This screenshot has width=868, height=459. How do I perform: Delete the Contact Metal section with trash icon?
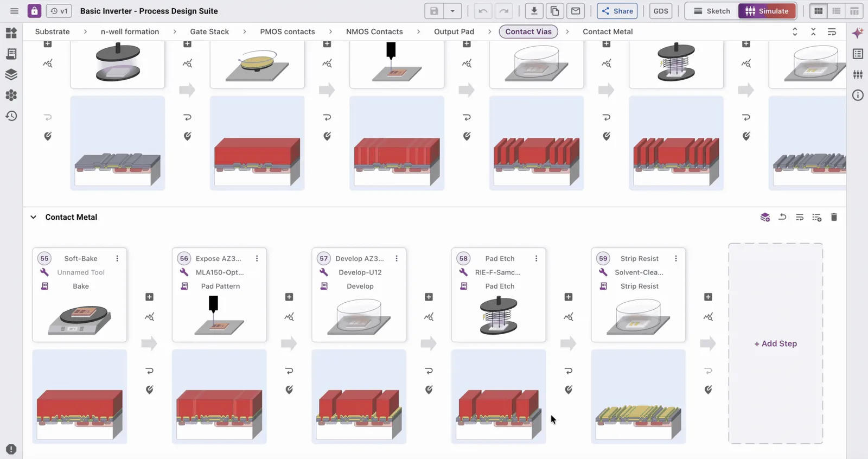[x=834, y=217]
